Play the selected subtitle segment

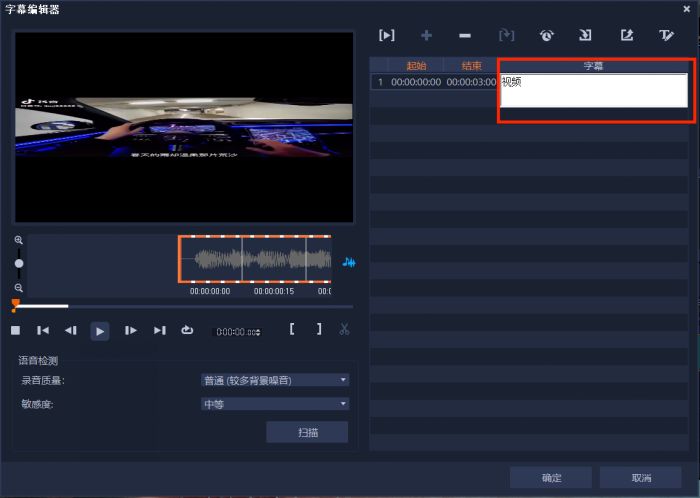387,35
